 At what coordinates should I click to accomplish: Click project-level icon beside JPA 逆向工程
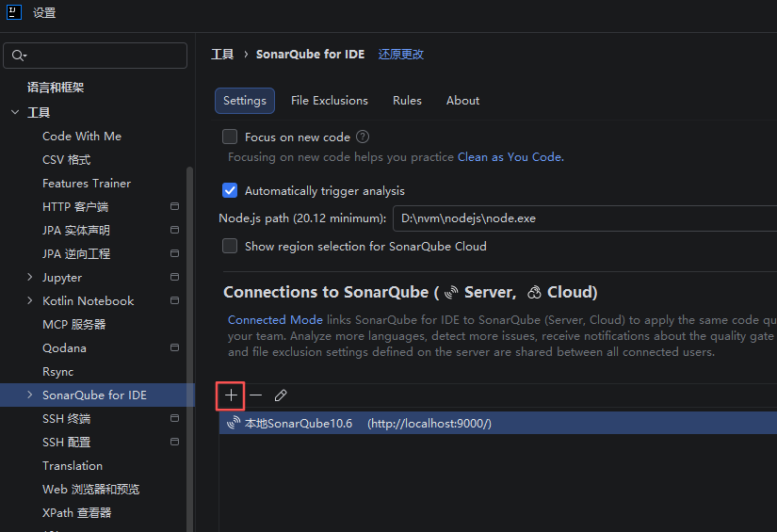(174, 253)
